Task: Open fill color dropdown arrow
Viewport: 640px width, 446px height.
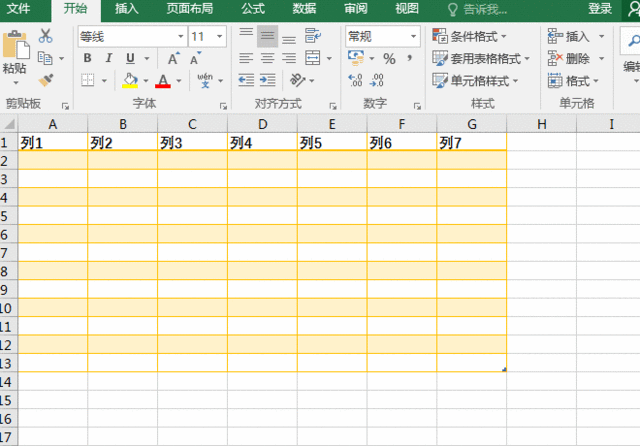Action: [146, 81]
